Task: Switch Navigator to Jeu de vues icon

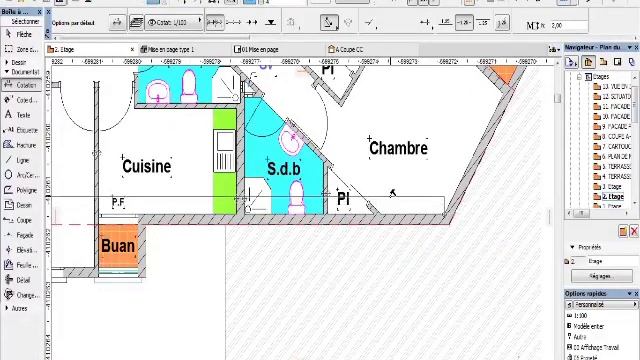Action: click(x=603, y=62)
